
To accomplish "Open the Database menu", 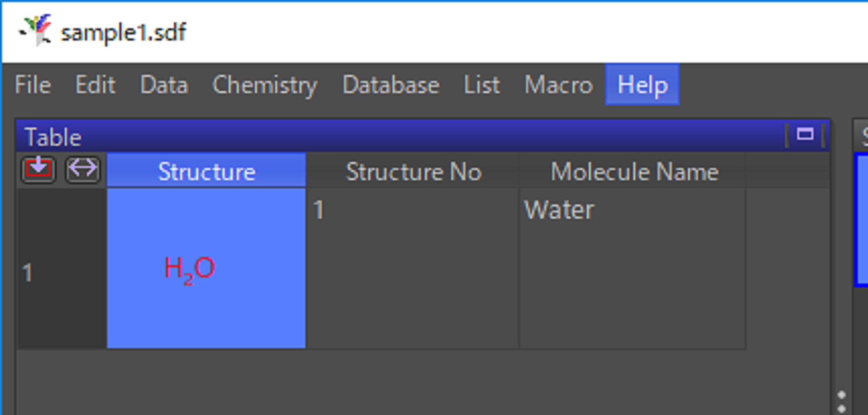I will [x=390, y=85].
